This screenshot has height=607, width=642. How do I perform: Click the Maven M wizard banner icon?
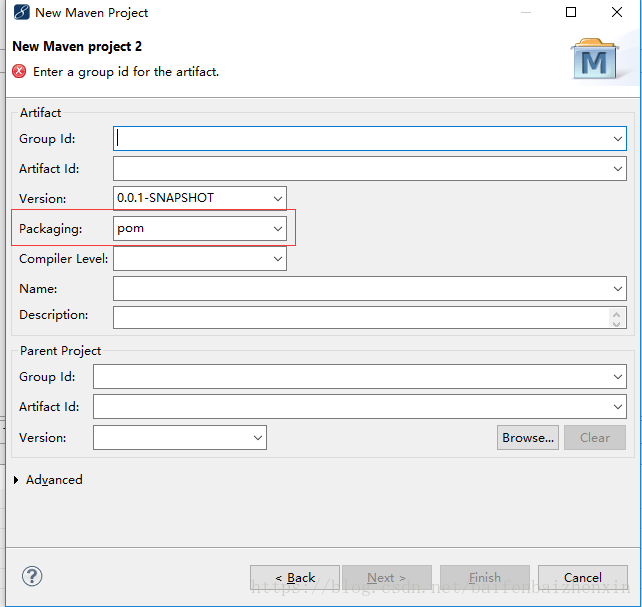595,59
